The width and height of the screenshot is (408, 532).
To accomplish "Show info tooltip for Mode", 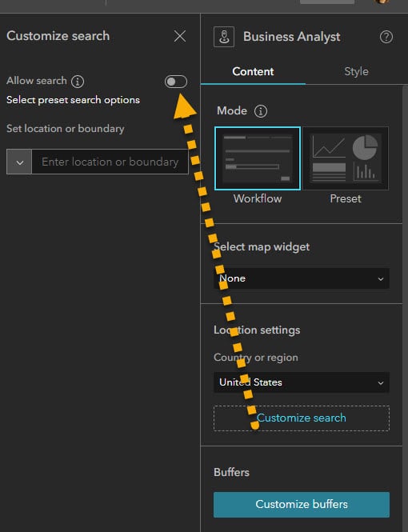I will click(x=261, y=111).
